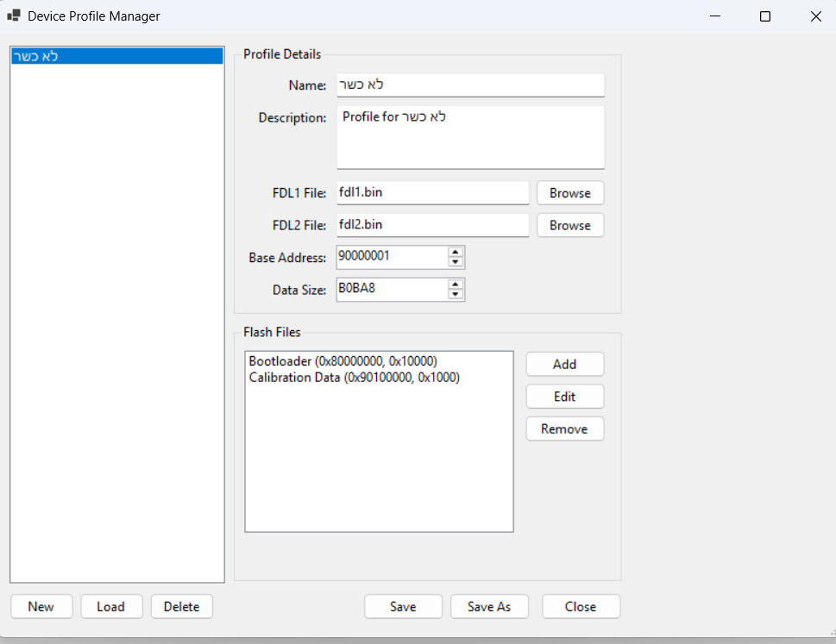This screenshot has width=836, height=644.
Task: Remove the selected flash file
Action: [564, 428]
